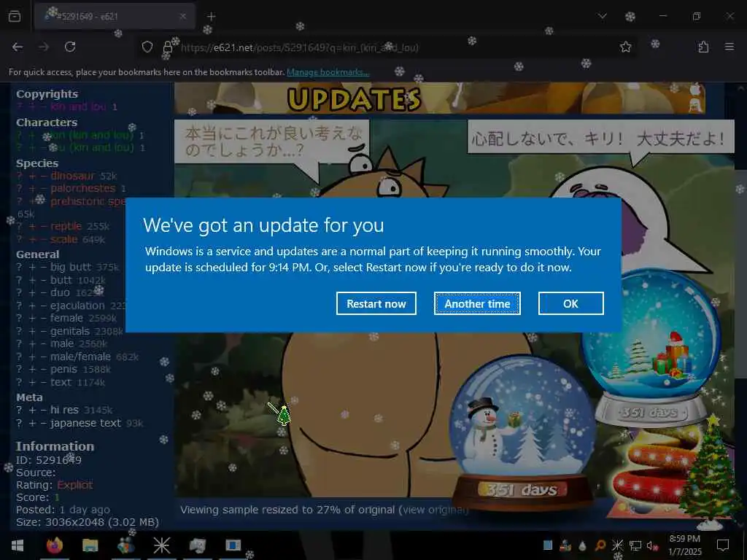Click the desktop Christmas tree decoration widget
This screenshot has width=747, height=560.
(710, 472)
